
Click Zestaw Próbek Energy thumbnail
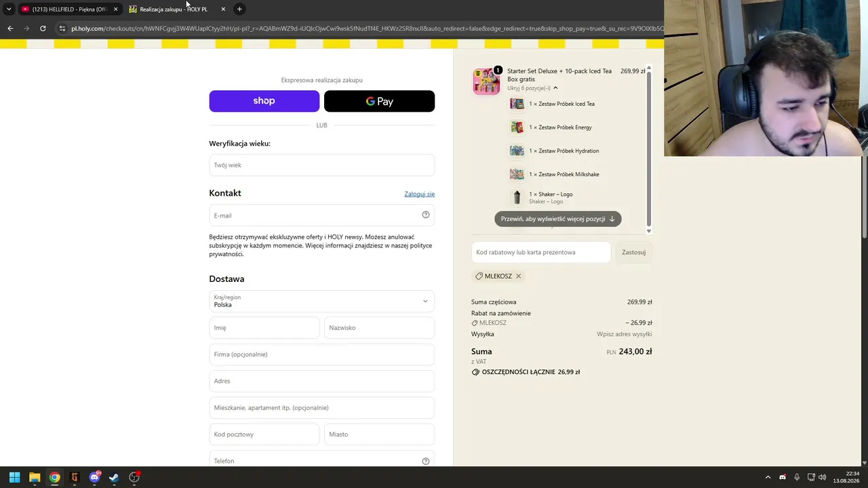[x=517, y=127]
